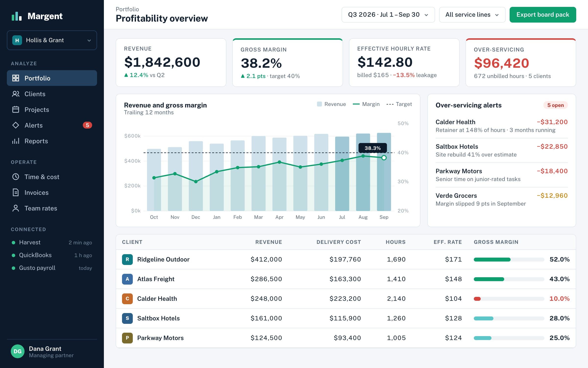Click Calder Health red margin bar
The image size is (588, 368).
tap(477, 299)
